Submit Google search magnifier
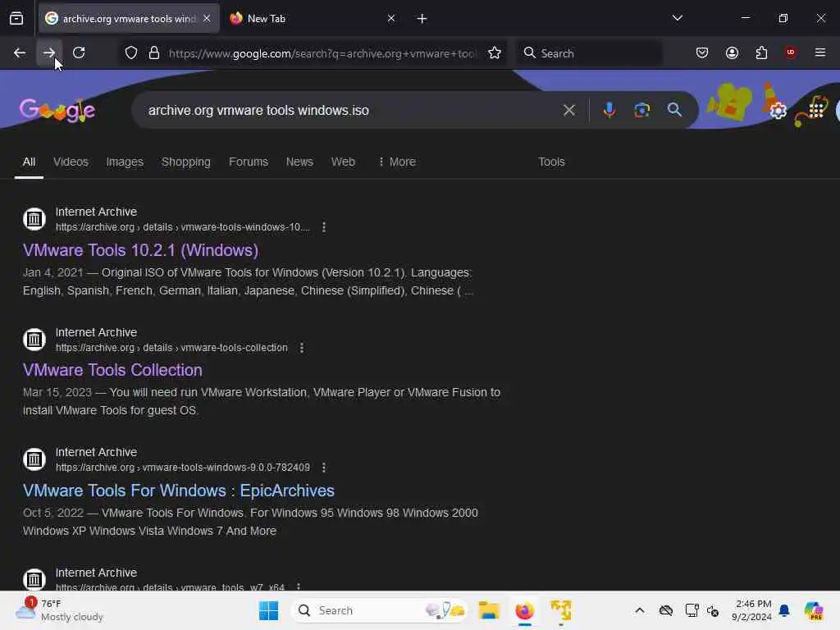The width and height of the screenshot is (840, 630). click(x=674, y=111)
